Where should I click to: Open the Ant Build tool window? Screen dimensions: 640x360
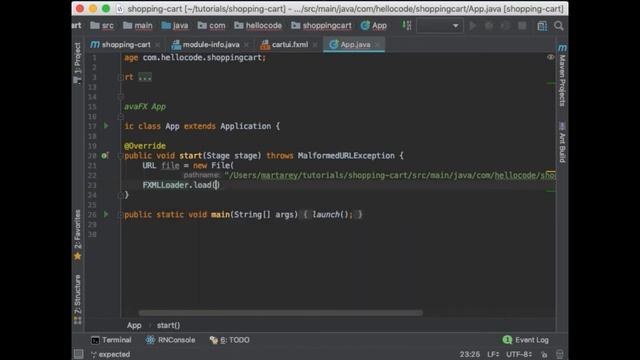562,142
